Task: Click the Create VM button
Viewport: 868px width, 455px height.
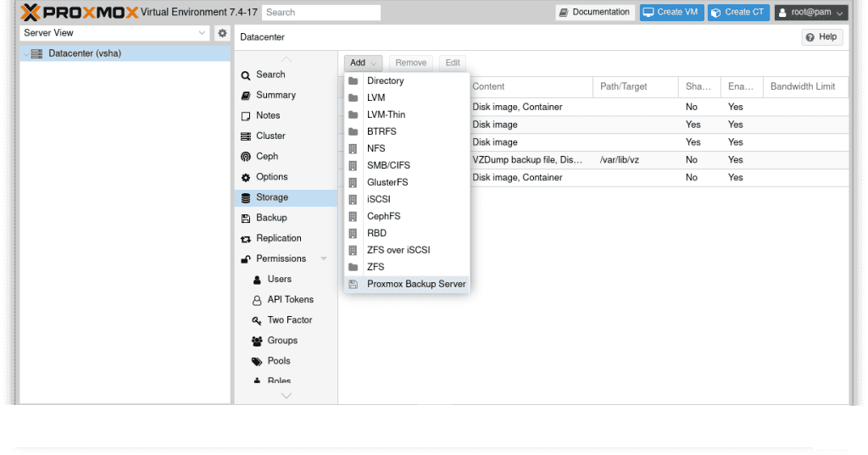Action: [x=671, y=13]
